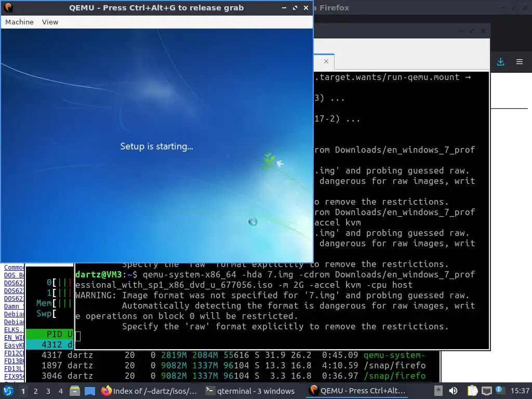Open the removable media eject tray icon

pos(438,391)
